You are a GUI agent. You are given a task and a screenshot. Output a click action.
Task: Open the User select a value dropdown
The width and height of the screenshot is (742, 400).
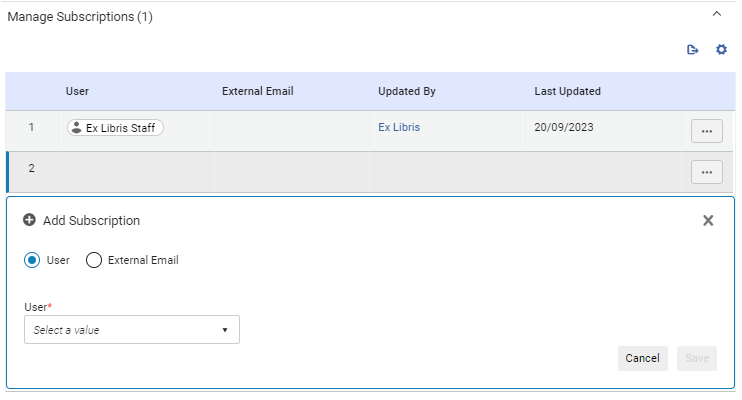pyautogui.click(x=132, y=330)
